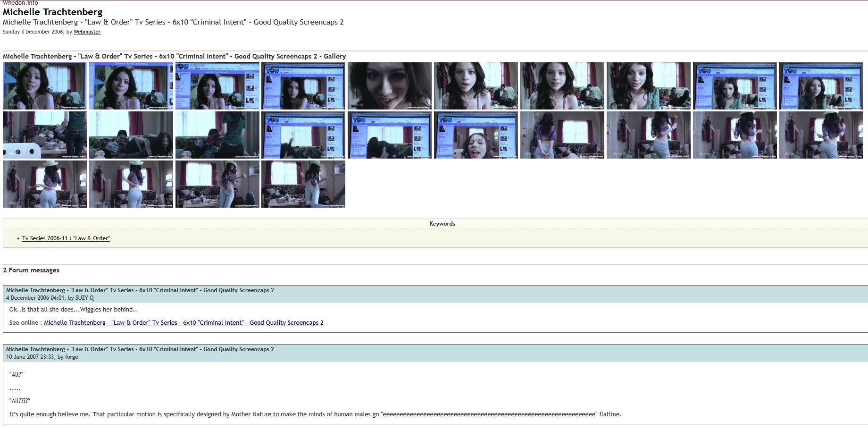Open the white chair thumbnail starting the second row

pyautogui.click(x=45, y=135)
